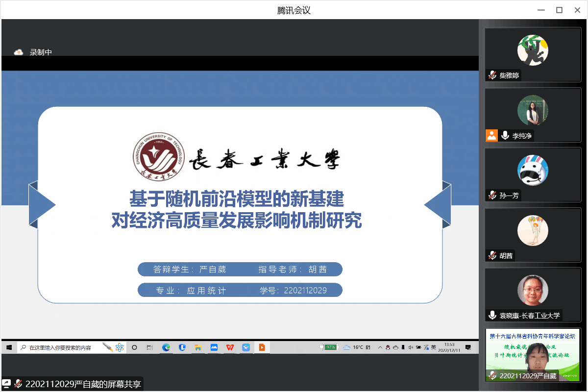The height and width of the screenshot is (392, 588).
Task: Click the WPS Office icon in the taskbar
Action: click(x=230, y=347)
